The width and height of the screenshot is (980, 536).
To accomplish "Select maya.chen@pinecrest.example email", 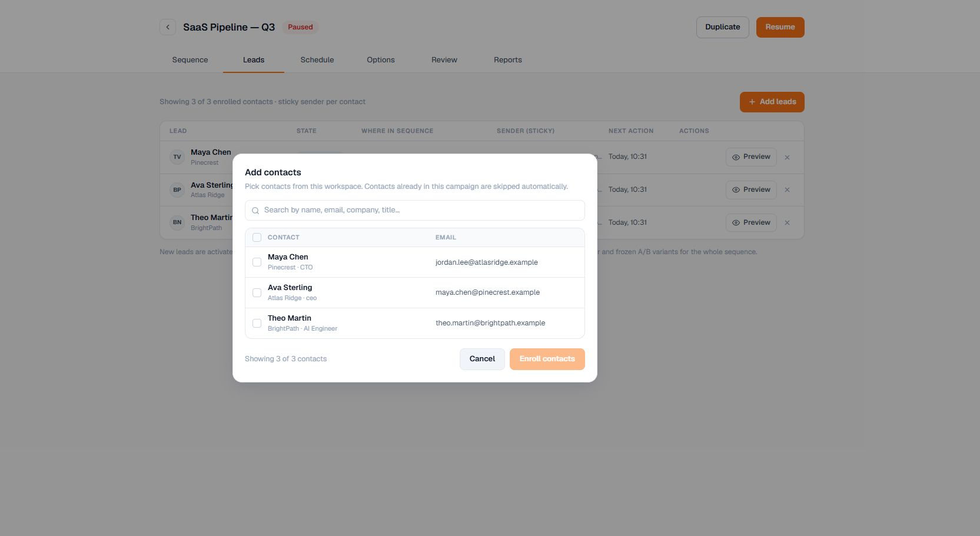I will point(487,292).
